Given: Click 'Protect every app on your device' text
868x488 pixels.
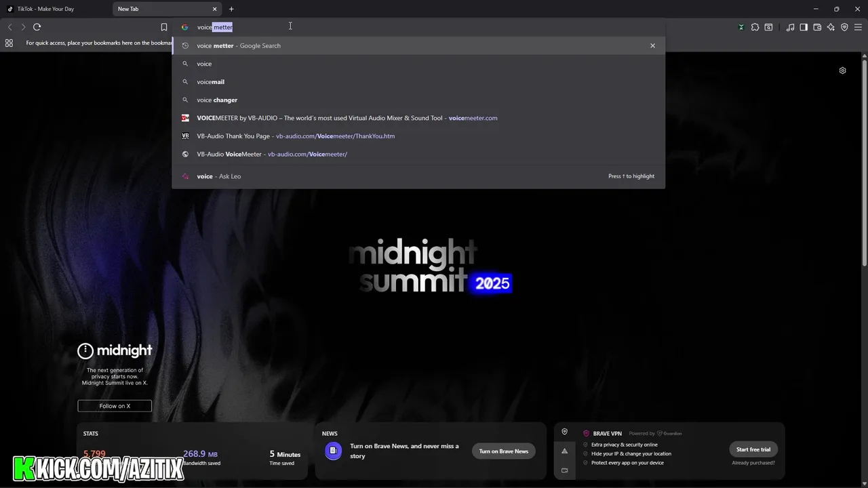Looking at the screenshot, I should pos(627,463).
